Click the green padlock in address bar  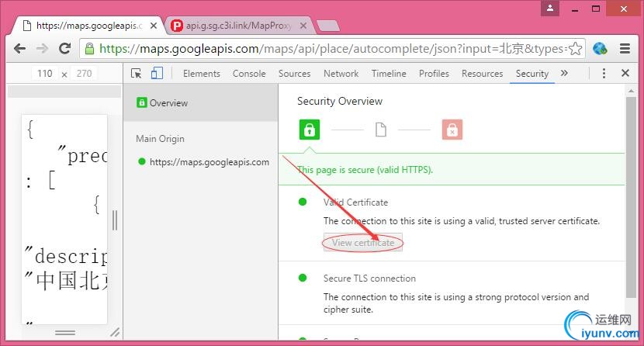pyautogui.click(x=89, y=49)
